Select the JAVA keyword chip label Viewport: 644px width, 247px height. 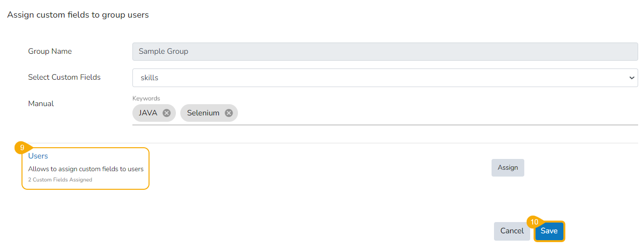tap(148, 113)
